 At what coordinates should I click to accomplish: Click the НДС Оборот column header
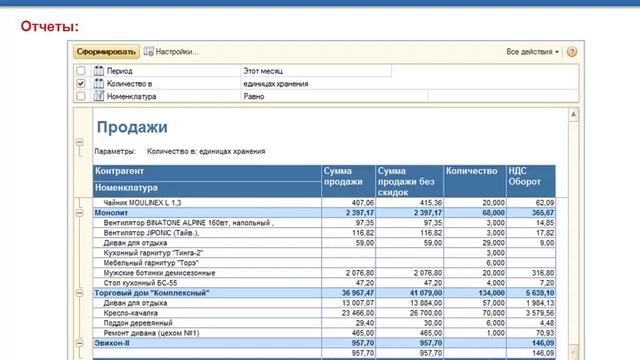[x=531, y=181]
